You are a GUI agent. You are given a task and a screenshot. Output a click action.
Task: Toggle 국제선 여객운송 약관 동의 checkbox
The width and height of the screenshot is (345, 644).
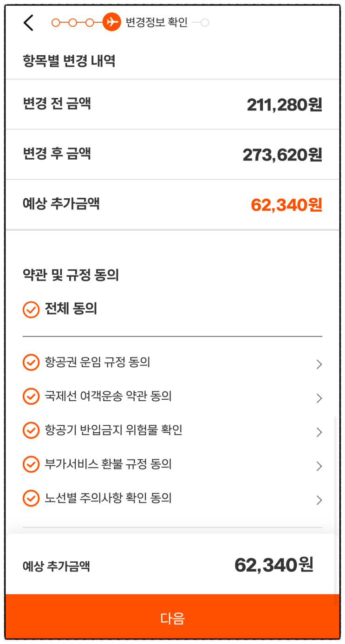click(31, 397)
